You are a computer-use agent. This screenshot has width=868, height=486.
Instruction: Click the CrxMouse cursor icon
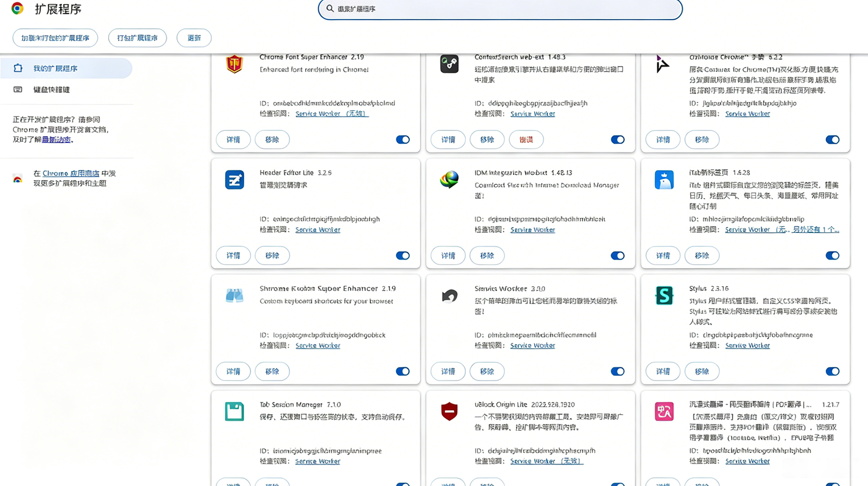(663, 64)
